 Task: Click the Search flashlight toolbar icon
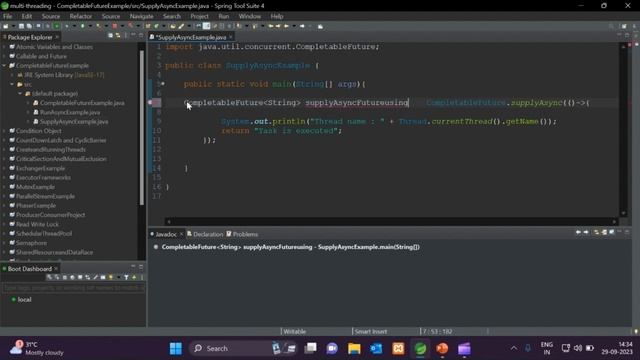(x=181, y=26)
